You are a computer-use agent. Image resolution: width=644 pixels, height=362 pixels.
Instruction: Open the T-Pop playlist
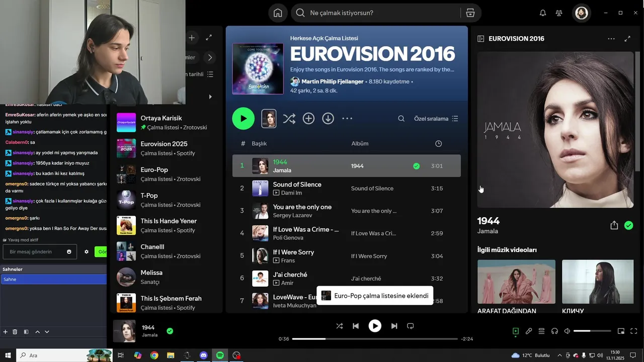point(166,200)
